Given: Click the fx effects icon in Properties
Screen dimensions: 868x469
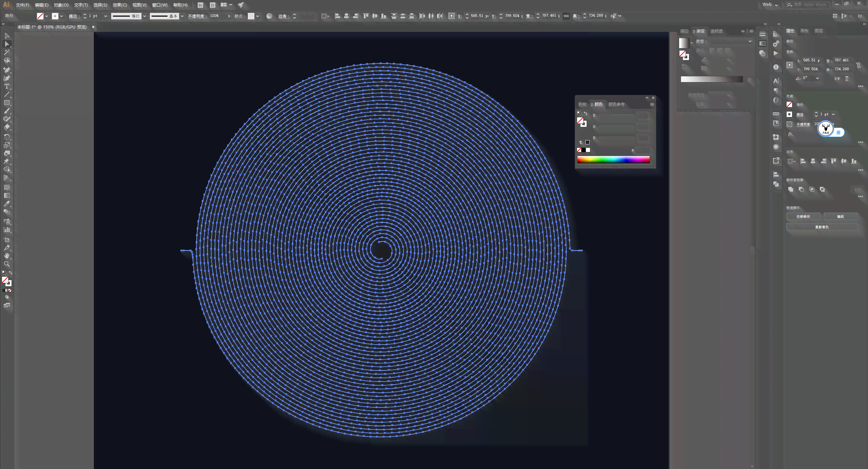Looking at the screenshot, I should tap(790, 134).
